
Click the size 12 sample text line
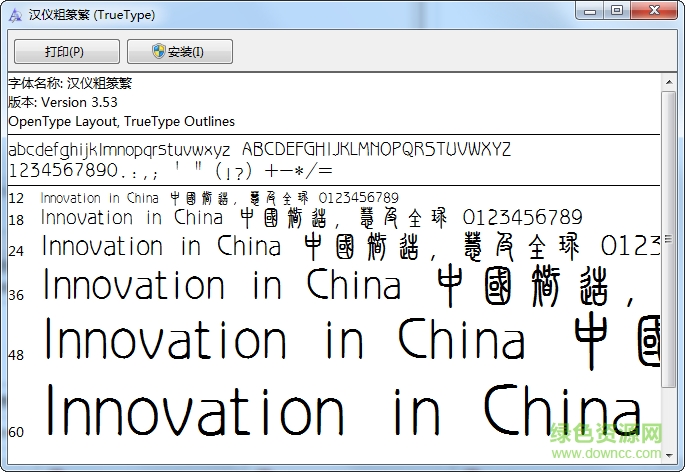(x=219, y=198)
